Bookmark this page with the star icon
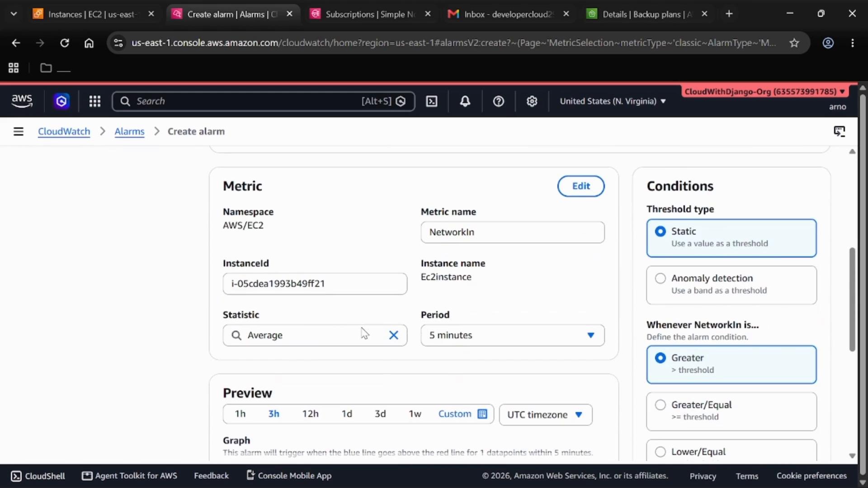The height and width of the screenshot is (488, 868). click(x=794, y=43)
